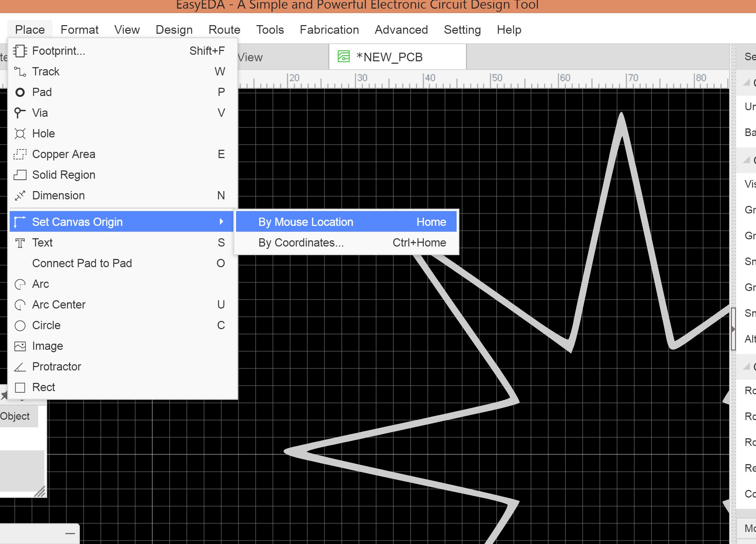The image size is (756, 544).
Task: Click the PCB file icon on NEW_PCB tab
Action: 343,56
